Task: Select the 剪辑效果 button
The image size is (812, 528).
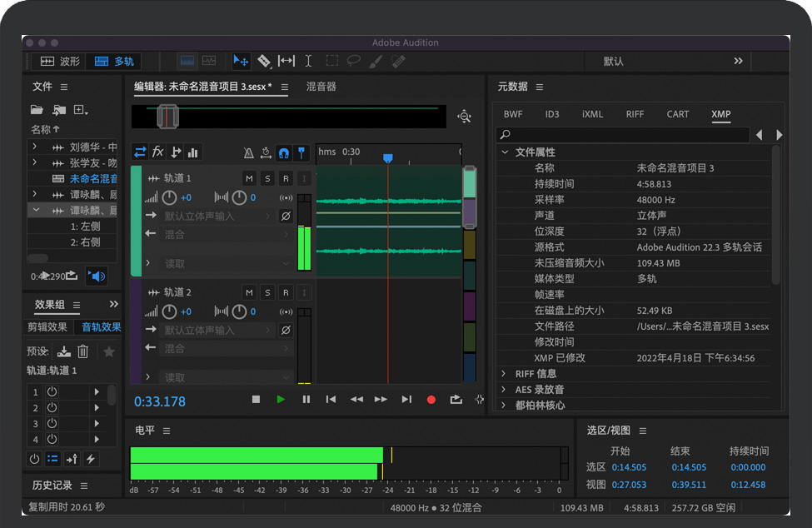Action: tap(47, 327)
